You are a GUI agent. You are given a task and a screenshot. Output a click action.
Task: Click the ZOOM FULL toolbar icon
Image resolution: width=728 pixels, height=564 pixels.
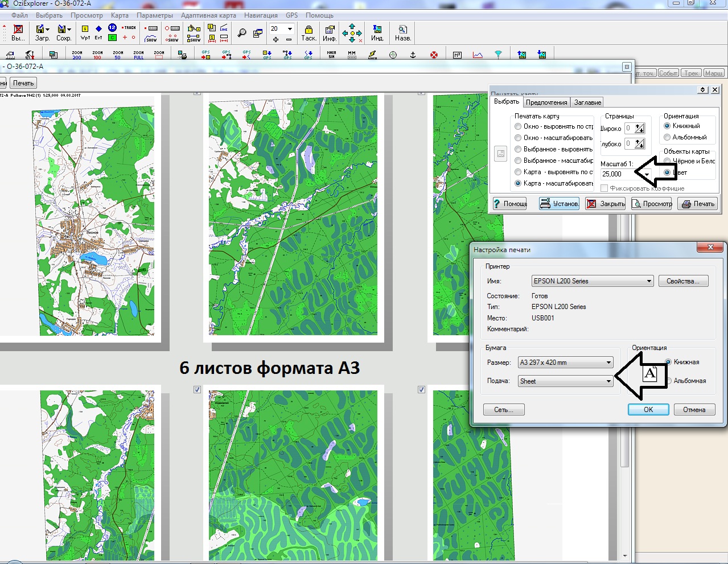(x=138, y=55)
